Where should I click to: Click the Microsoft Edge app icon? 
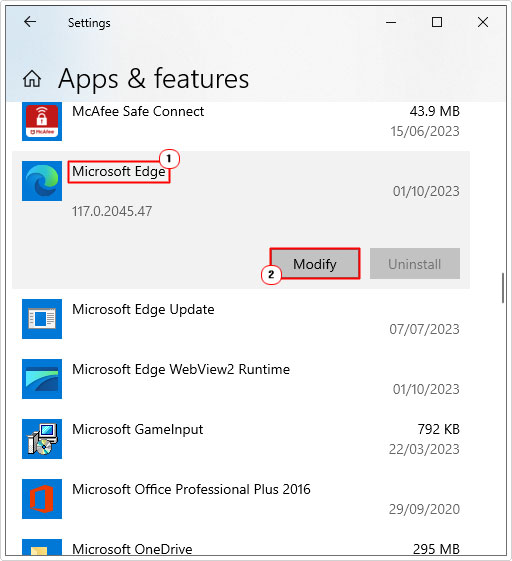click(42, 181)
